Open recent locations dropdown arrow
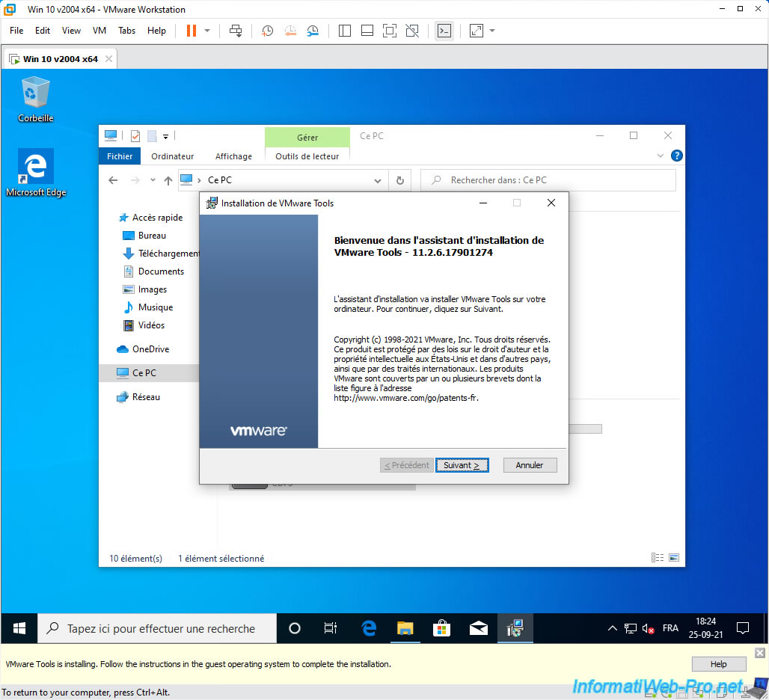769x700 pixels. click(x=153, y=180)
